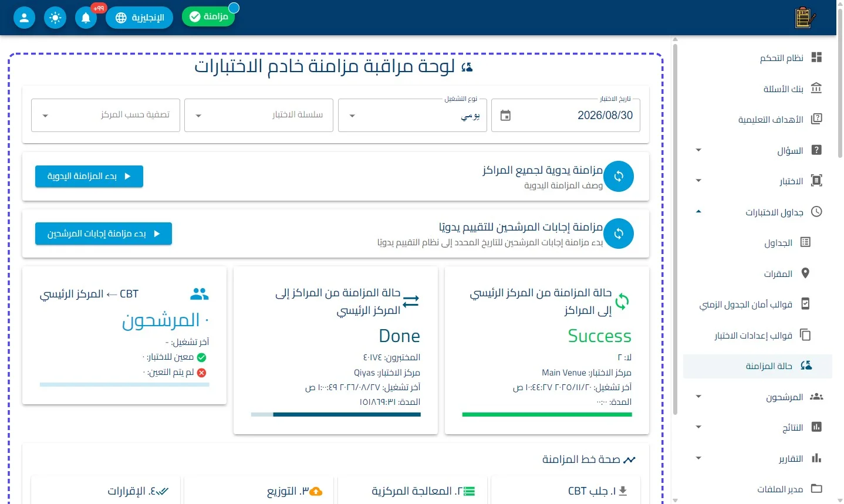Collapse the جداول الاختبارات menu arrow
Viewport: 844px width, 504px height.
(x=698, y=212)
